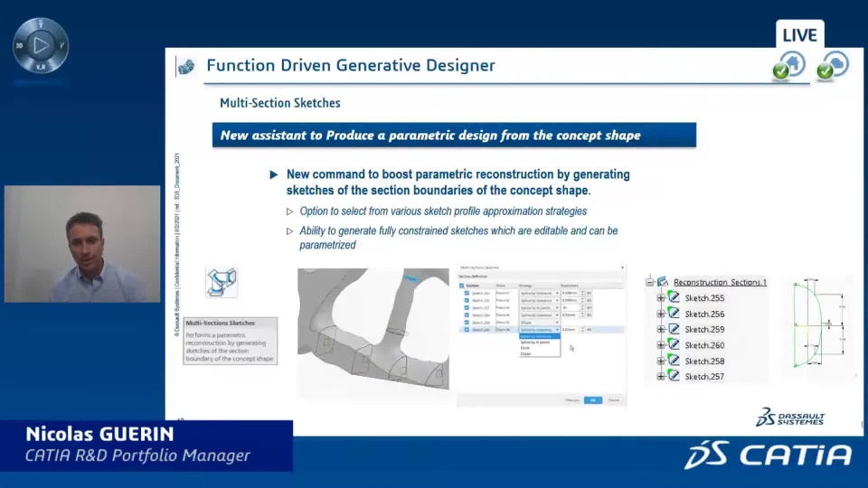The width and height of the screenshot is (868, 488).
Task: Click the 3D compass play button
Action: click(x=41, y=45)
